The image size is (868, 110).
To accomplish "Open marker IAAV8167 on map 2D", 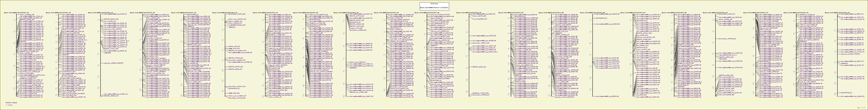I will coord(232,27).
